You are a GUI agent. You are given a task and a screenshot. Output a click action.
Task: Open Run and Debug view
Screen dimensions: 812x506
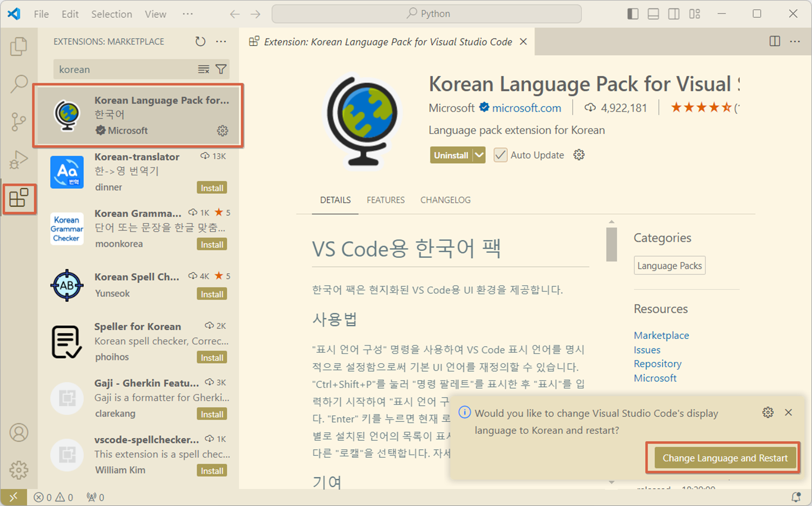coord(19,160)
